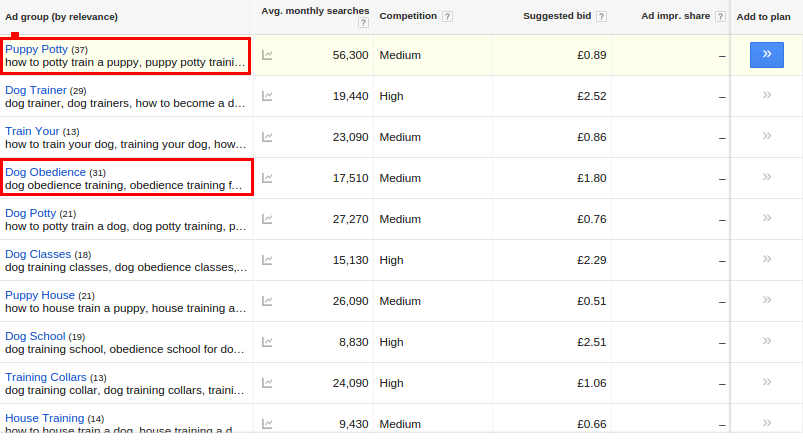Open the Dog Obedience ad group
The image size is (803, 441).
[x=46, y=172]
